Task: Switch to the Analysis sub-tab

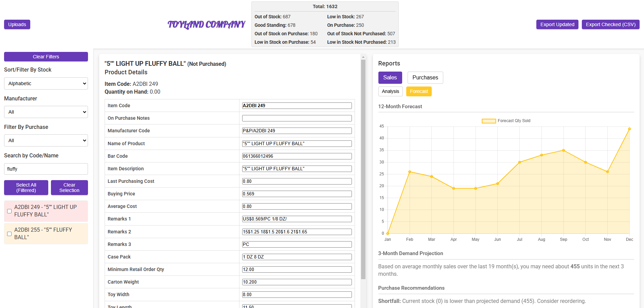Action: click(x=390, y=92)
